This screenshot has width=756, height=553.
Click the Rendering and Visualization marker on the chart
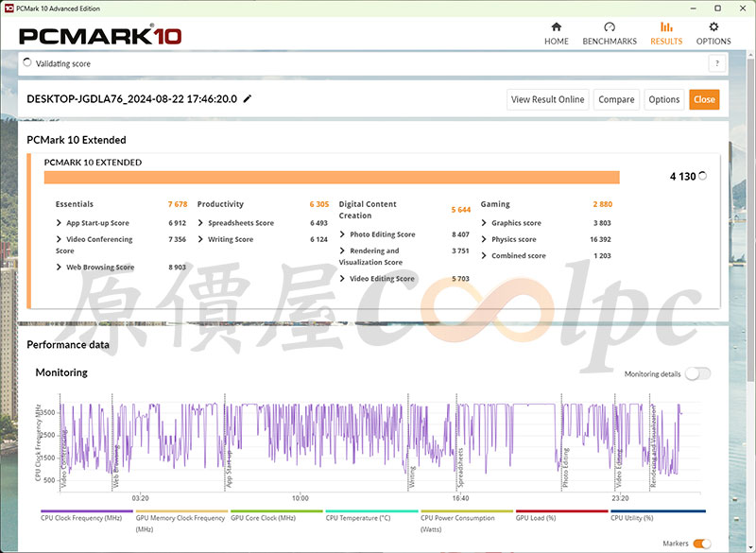click(654, 445)
